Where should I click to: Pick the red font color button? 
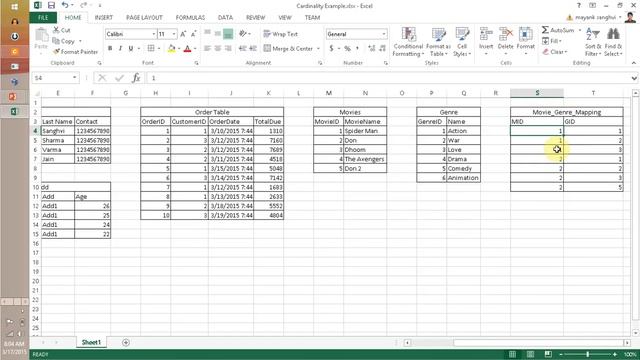pyautogui.click(x=187, y=48)
